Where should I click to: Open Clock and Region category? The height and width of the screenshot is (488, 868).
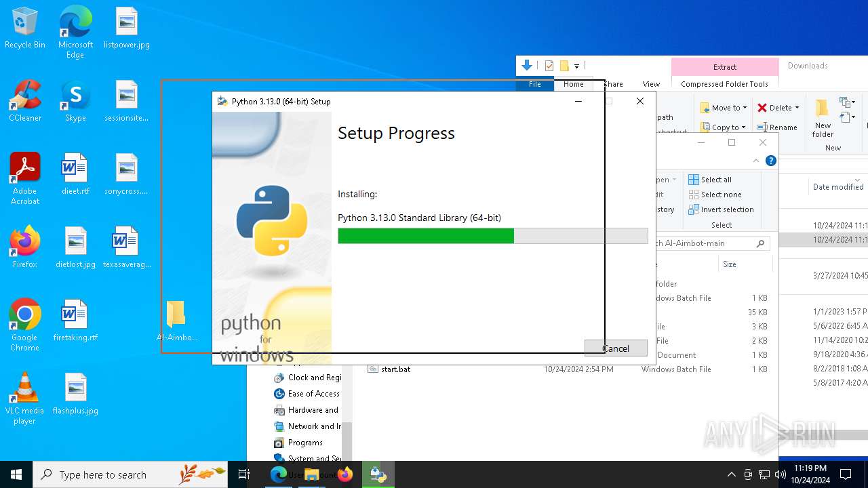pos(307,378)
